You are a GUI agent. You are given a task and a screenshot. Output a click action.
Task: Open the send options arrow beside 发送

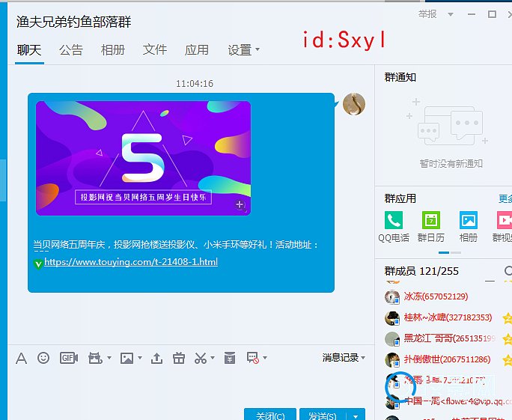356,415
